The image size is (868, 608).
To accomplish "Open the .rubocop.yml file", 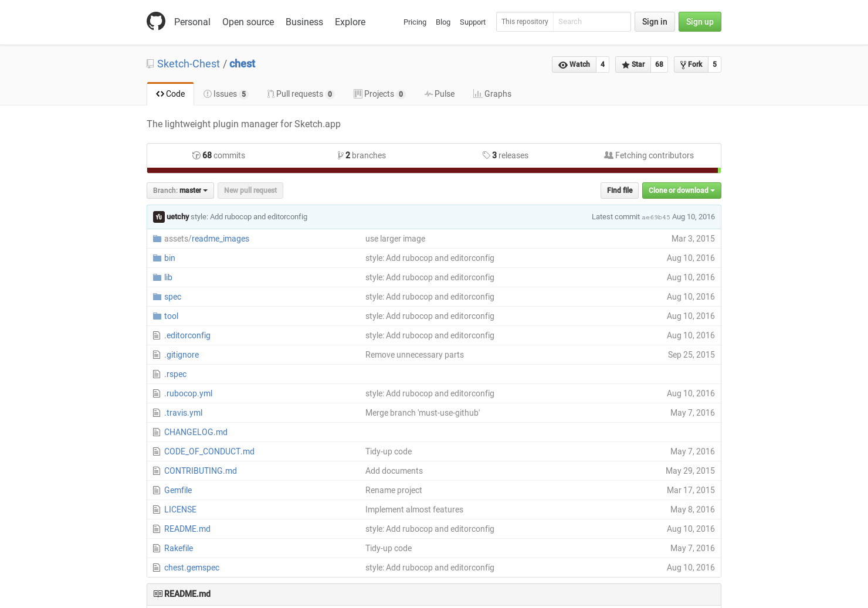I will [188, 393].
